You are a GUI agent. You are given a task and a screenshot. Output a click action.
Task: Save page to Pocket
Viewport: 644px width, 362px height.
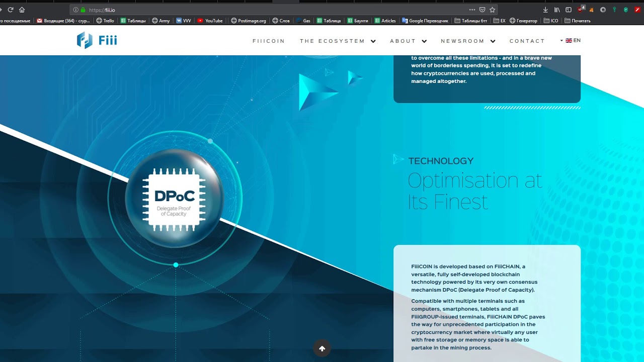[482, 10]
